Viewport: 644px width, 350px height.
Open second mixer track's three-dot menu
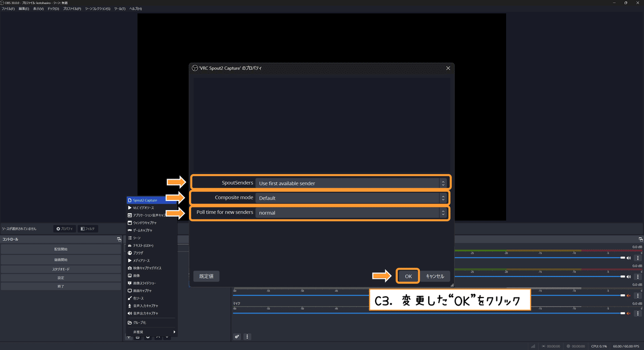(638, 277)
